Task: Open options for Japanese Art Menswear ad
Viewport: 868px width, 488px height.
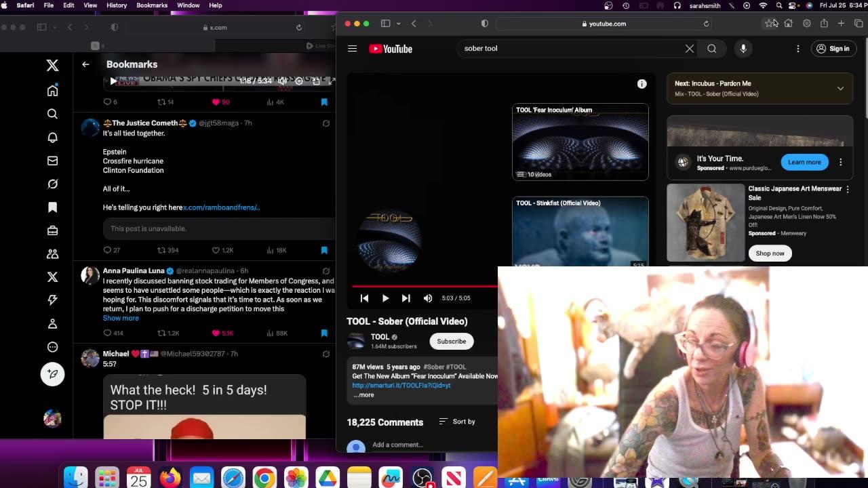Action: pyautogui.click(x=848, y=189)
